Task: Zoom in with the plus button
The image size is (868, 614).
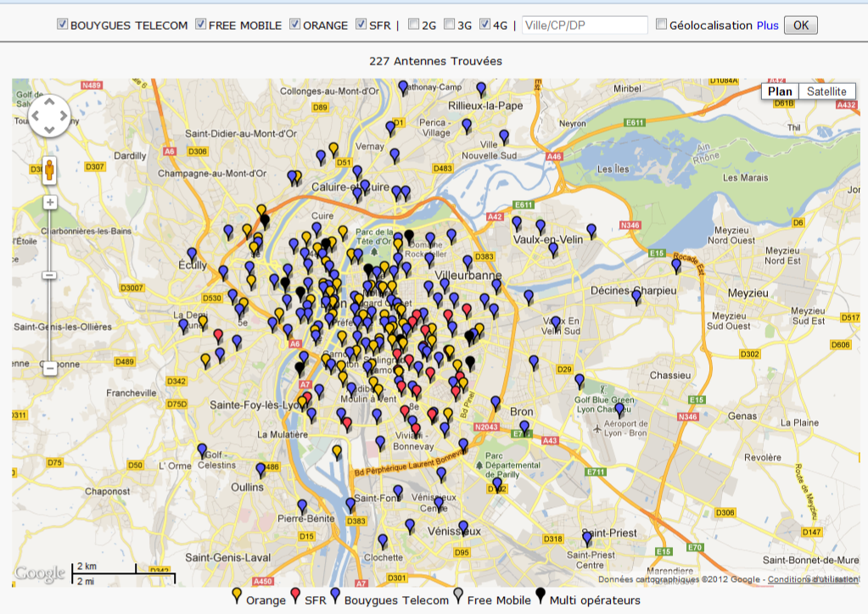Action: click(x=50, y=203)
